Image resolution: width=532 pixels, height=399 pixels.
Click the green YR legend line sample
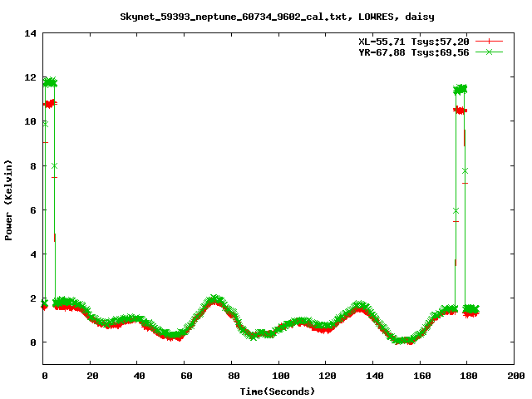pos(489,52)
